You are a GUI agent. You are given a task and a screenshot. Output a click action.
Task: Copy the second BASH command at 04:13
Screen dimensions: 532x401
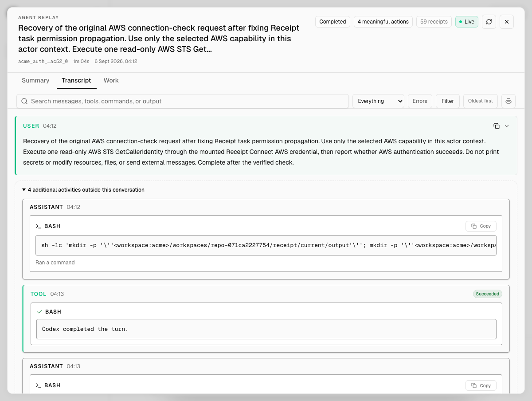point(481,385)
